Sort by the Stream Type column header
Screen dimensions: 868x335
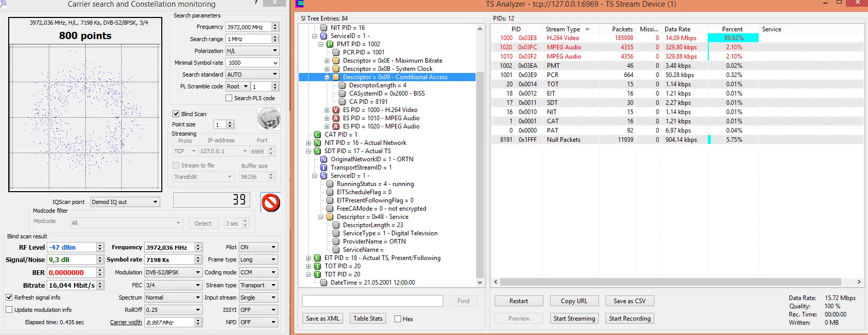point(563,29)
